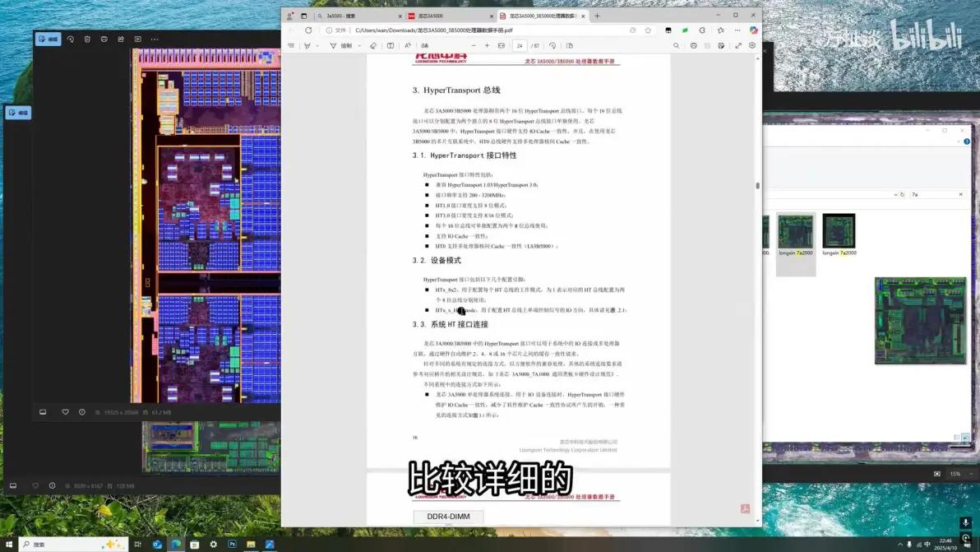Expand the highlight tool options arrow
The height and width of the screenshot is (552, 980).
coord(317,45)
